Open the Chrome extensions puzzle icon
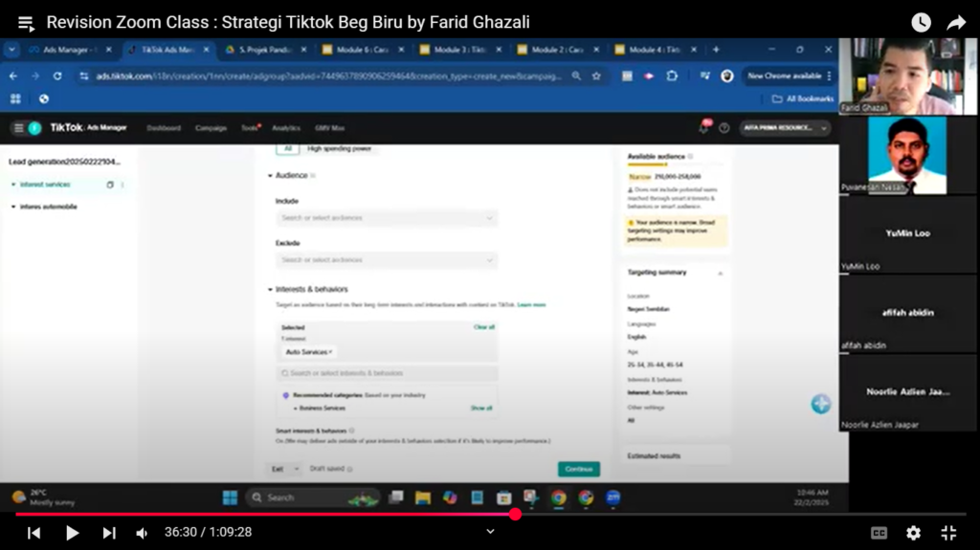980x550 pixels. 672,77
